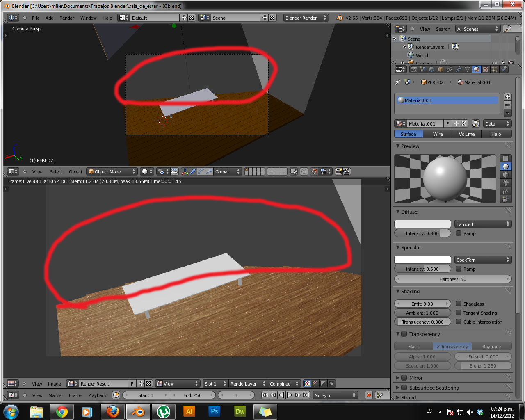Toggle the F fake user button for Material.001

[x=447, y=123]
